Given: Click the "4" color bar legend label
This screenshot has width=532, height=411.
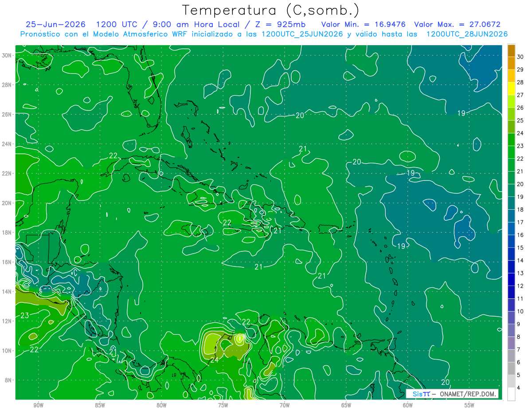Looking at the screenshot, I should (519, 388).
